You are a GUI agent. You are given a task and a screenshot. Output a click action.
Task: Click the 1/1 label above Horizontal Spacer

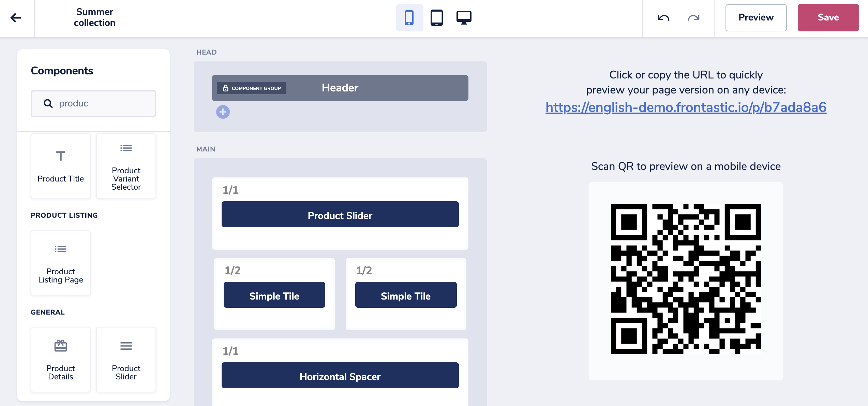(x=230, y=351)
